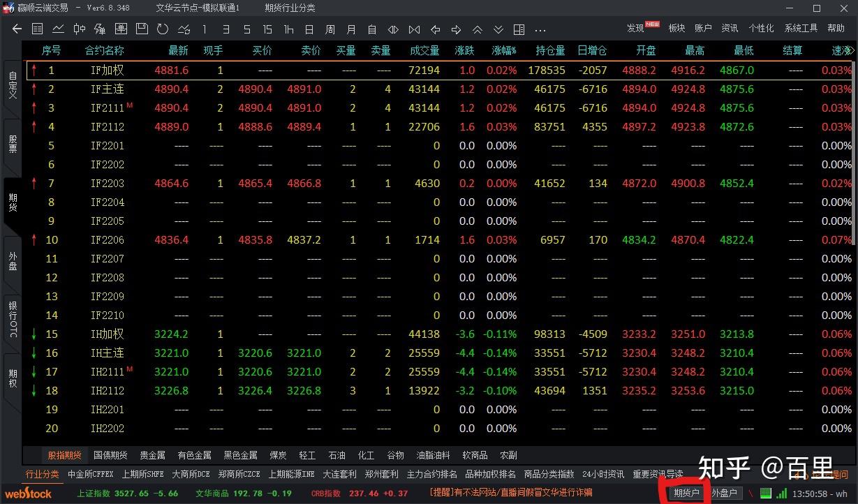
Task: Click the K-line period icon
Action: pyautogui.click(x=79, y=29)
